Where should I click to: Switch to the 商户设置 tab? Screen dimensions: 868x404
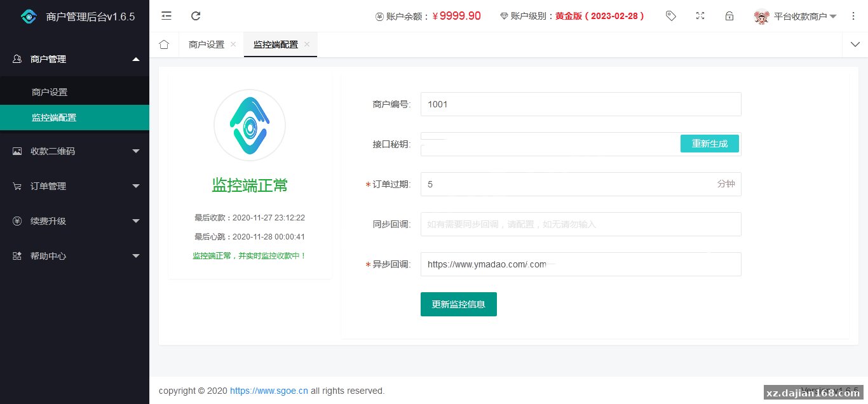(x=207, y=44)
